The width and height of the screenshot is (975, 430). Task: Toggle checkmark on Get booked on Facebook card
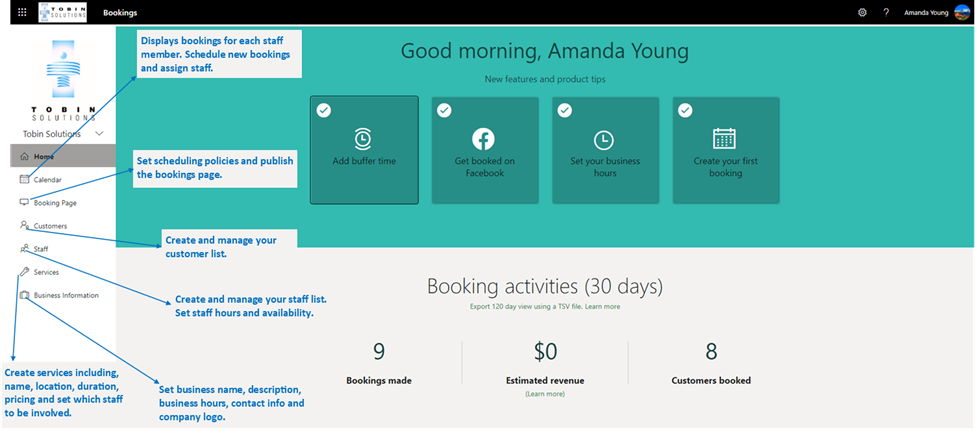click(444, 111)
